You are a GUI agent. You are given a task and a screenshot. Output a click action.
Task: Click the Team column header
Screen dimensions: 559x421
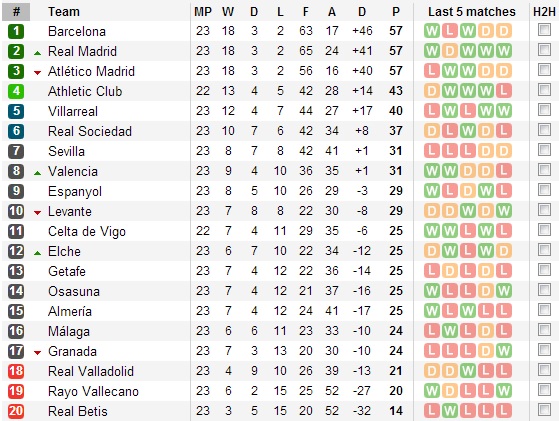point(64,12)
